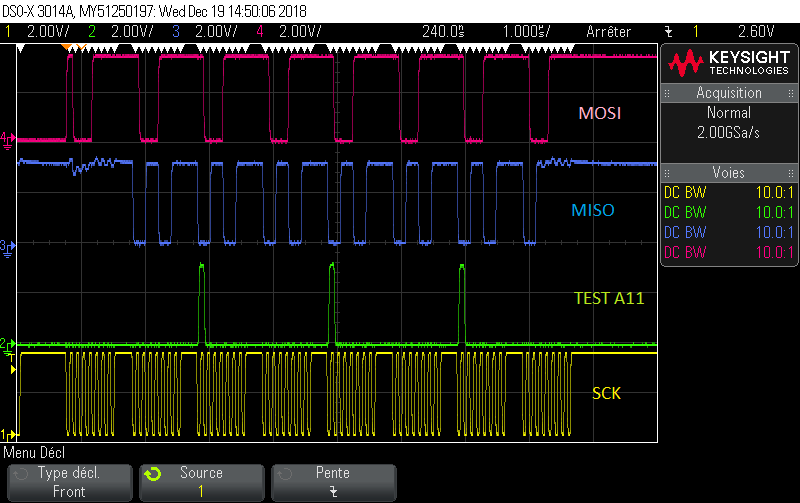The width and height of the screenshot is (800, 503).
Task: Click the 2.00GSa/s sample rate
Action: coord(729,133)
